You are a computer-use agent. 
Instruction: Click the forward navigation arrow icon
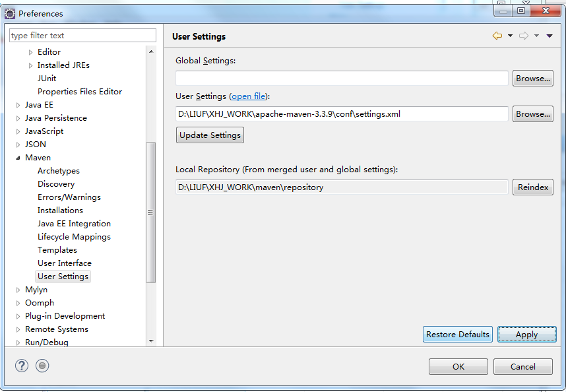coord(524,36)
